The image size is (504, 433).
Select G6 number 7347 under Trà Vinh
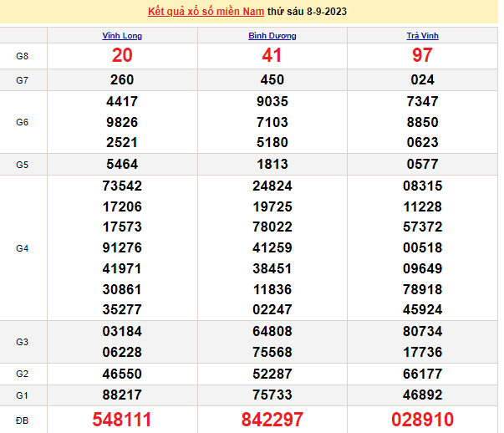pos(422,102)
